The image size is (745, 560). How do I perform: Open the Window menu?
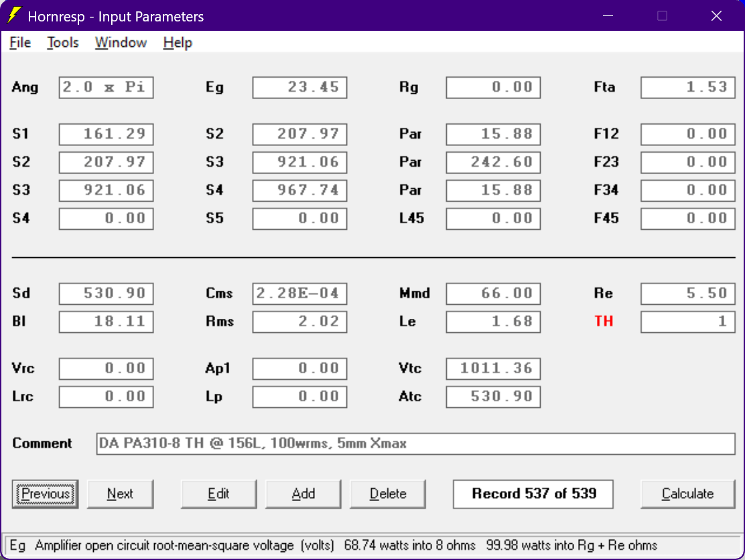[x=121, y=43]
